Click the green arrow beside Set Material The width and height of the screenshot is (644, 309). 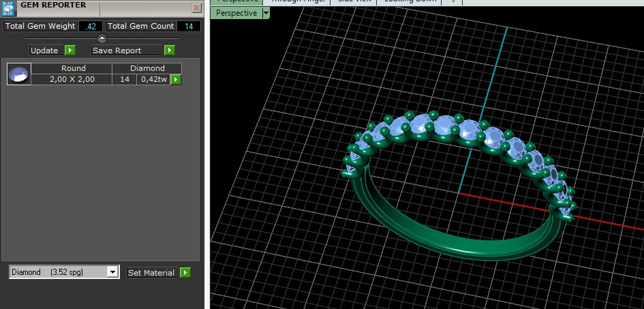pyautogui.click(x=185, y=272)
